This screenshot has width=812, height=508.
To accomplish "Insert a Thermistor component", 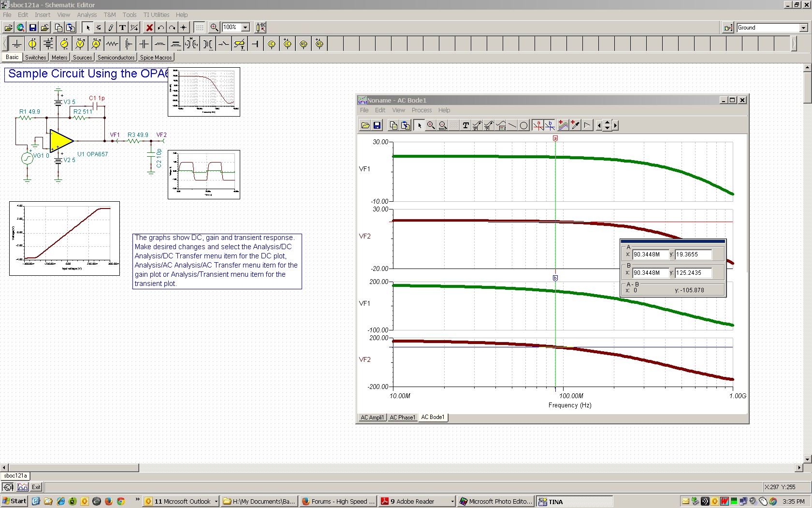I will (x=240, y=44).
